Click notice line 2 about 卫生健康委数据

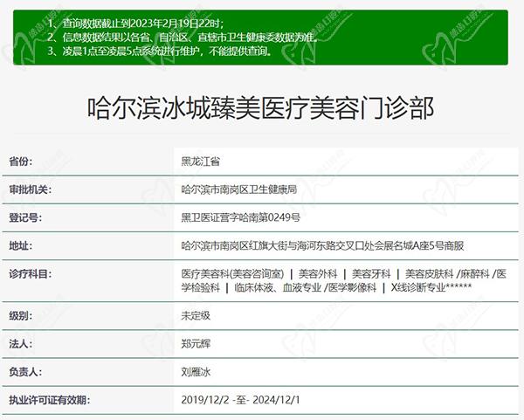(x=183, y=37)
